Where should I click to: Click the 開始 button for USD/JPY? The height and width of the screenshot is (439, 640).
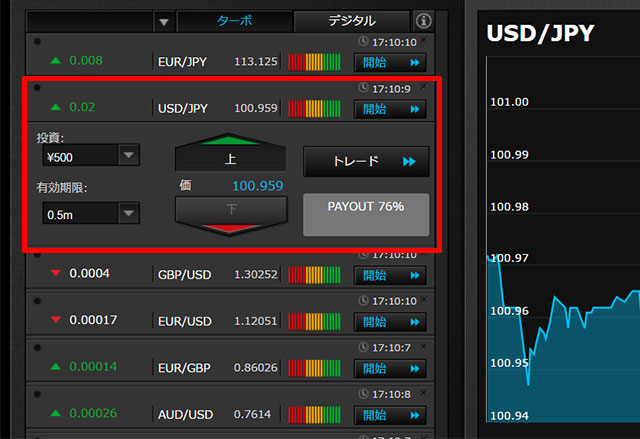[x=390, y=109]
